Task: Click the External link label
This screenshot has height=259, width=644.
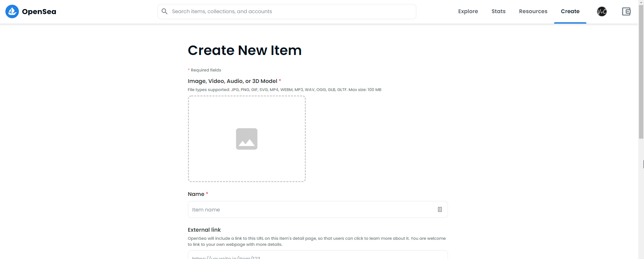Action: tap(204, 230)
